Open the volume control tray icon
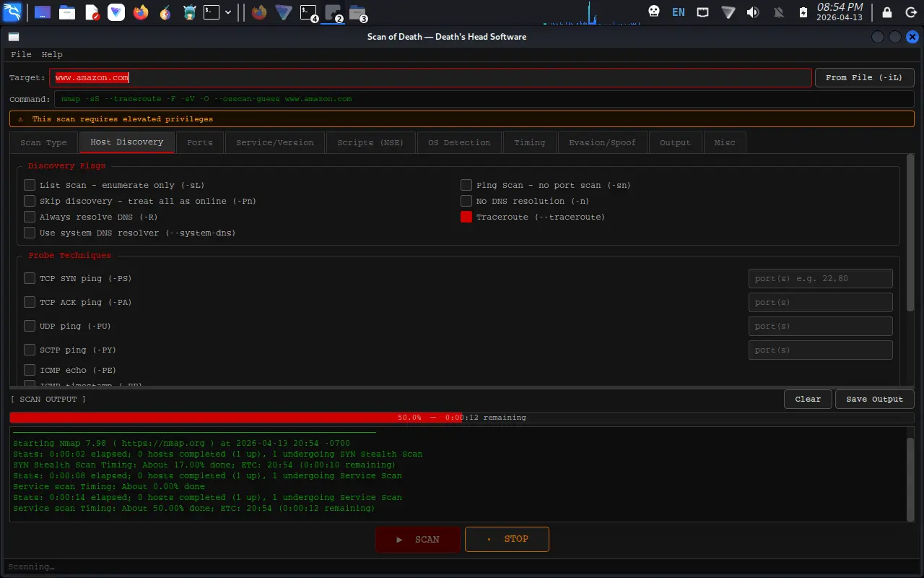Viewport: 924px width, 578px height. click(753, 12)
